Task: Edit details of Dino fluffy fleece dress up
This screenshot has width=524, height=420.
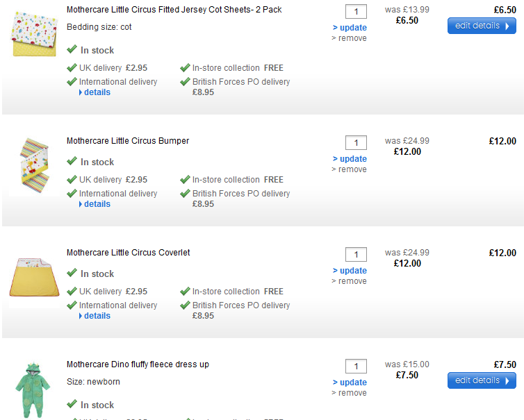Action: click(x=482, y=380)
